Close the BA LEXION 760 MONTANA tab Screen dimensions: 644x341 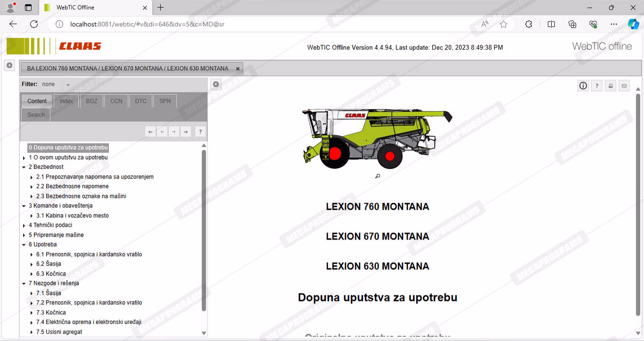(238, 69)
